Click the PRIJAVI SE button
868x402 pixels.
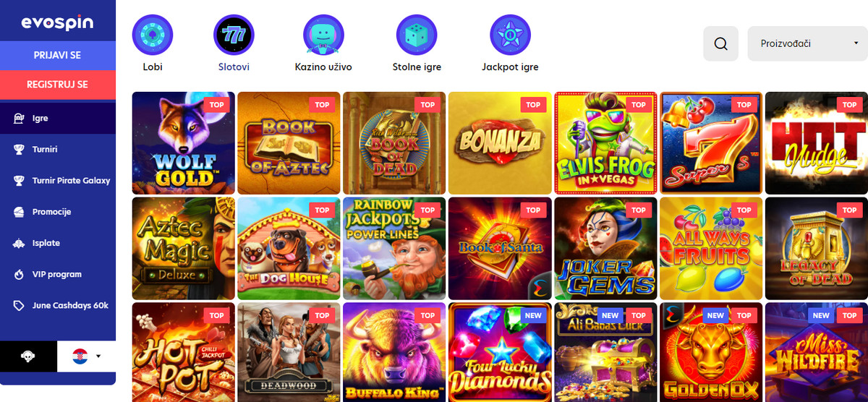click(x=57, y=56)
